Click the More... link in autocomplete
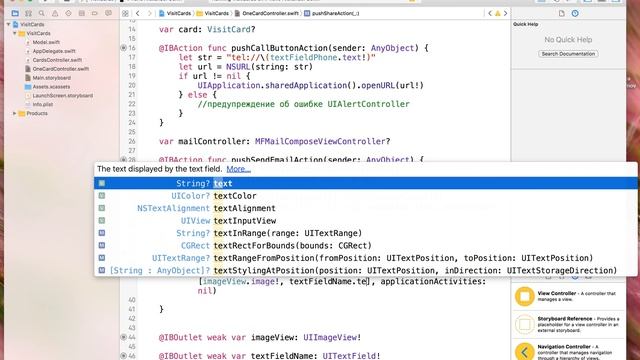Image resolution: width=640 pixels, height=360 pixels. [x=239, y=169]
